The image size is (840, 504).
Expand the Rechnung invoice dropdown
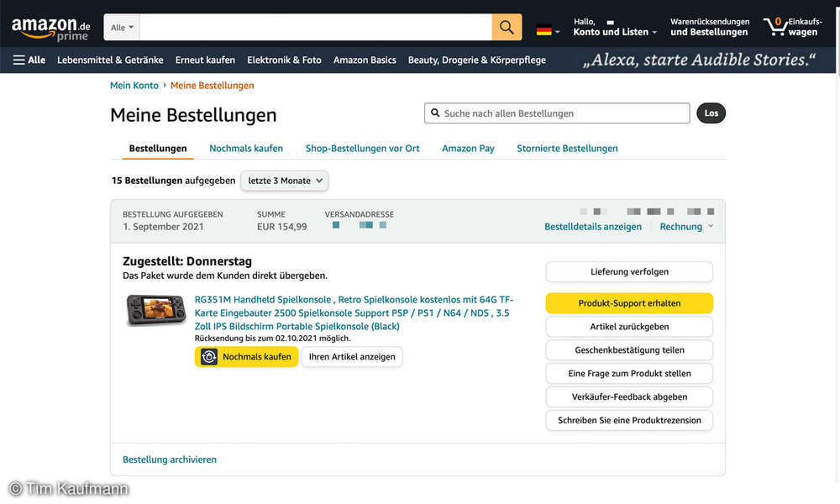pos(686,227)
